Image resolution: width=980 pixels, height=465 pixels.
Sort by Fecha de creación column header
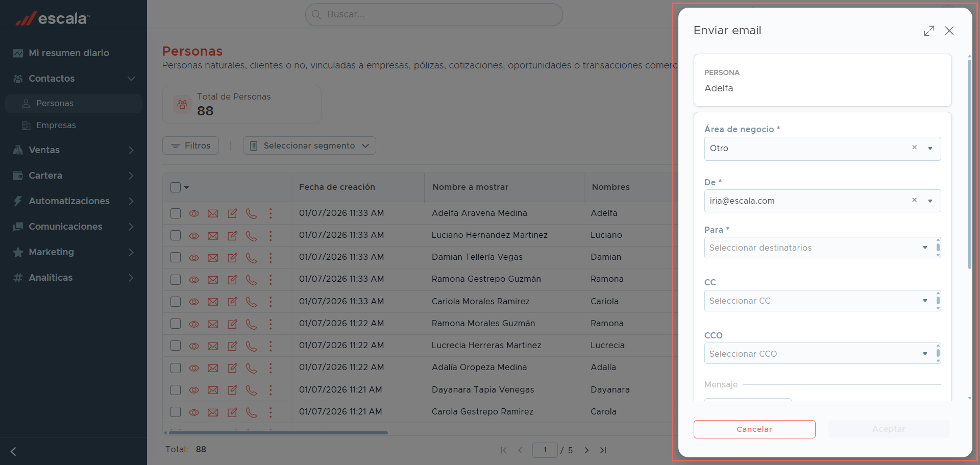point(337,187)
